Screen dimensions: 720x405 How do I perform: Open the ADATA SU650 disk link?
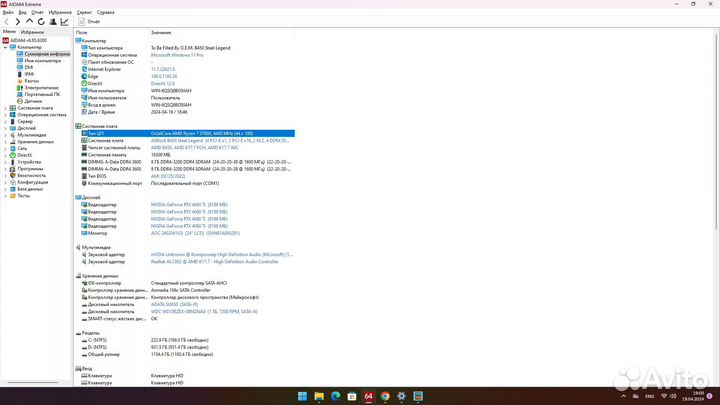[x=174, y=304]
